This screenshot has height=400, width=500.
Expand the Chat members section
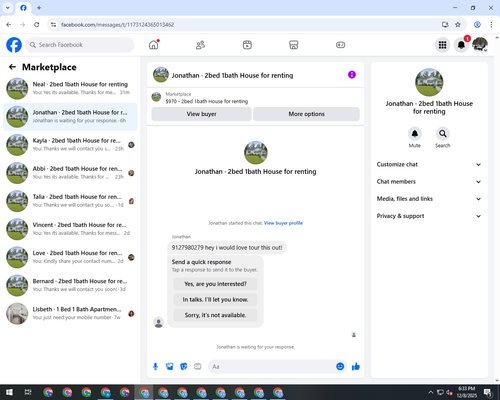pos(429,182)
